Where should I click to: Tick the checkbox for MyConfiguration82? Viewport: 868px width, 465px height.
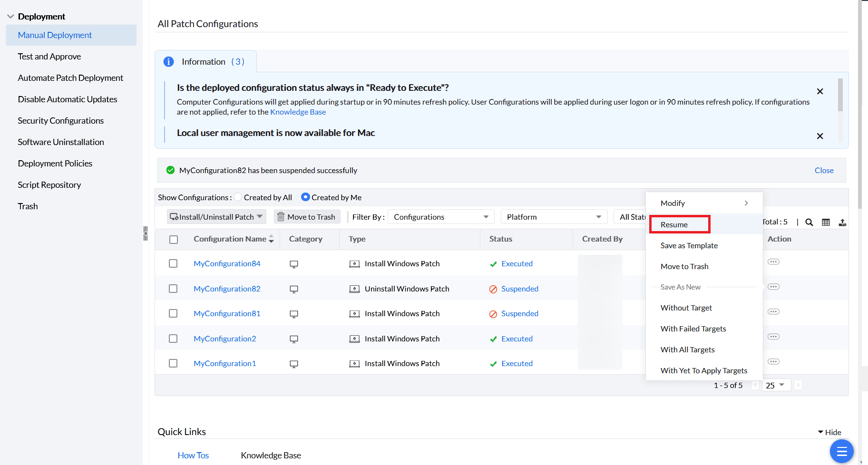tap(173, 289)
